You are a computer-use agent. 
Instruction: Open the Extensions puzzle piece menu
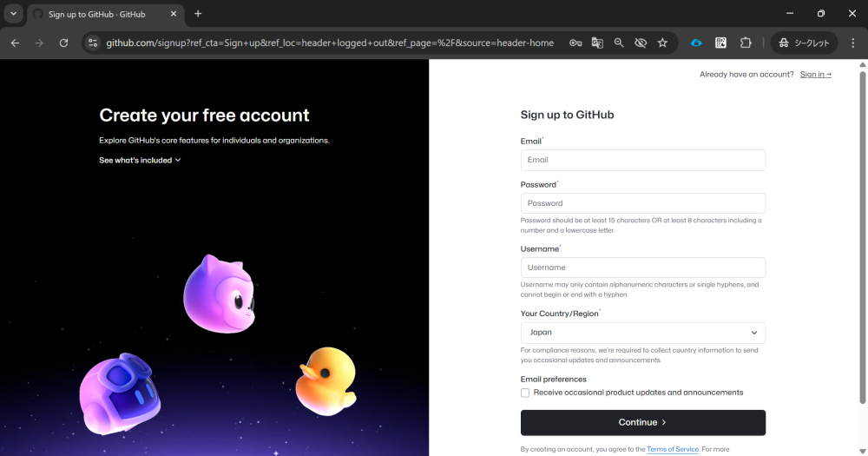click(746, 43)
